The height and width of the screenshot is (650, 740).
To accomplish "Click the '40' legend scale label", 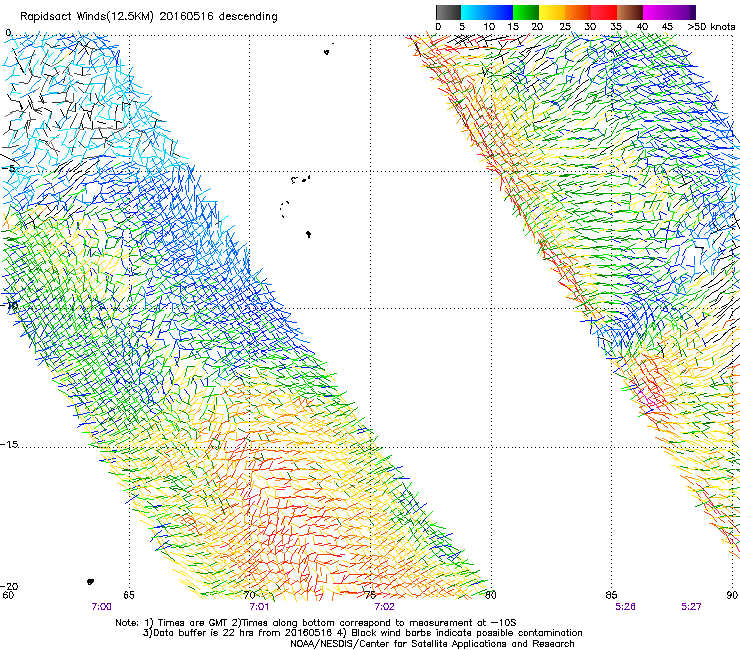I will coord(642,27).
